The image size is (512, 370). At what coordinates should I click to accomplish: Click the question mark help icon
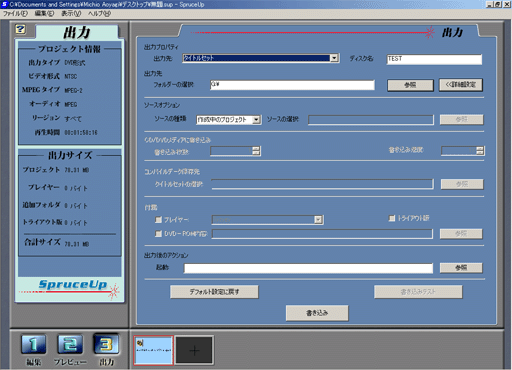[20, 29]
